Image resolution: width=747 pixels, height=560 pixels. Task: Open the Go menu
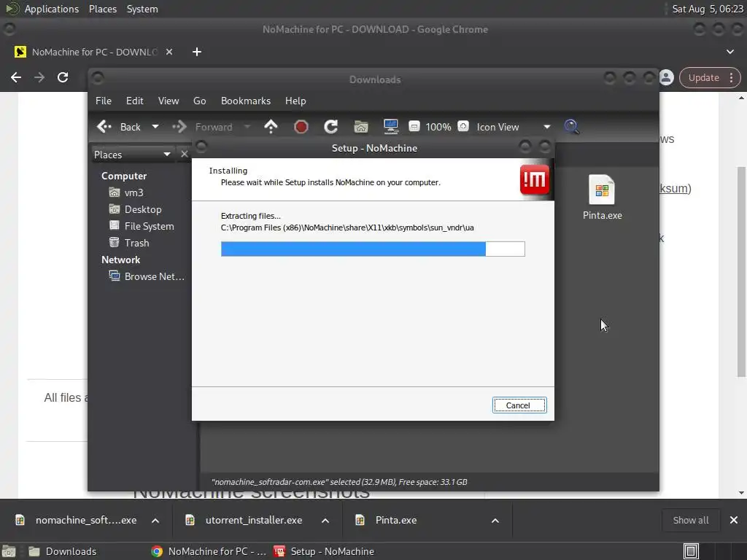tap(200, 101)
